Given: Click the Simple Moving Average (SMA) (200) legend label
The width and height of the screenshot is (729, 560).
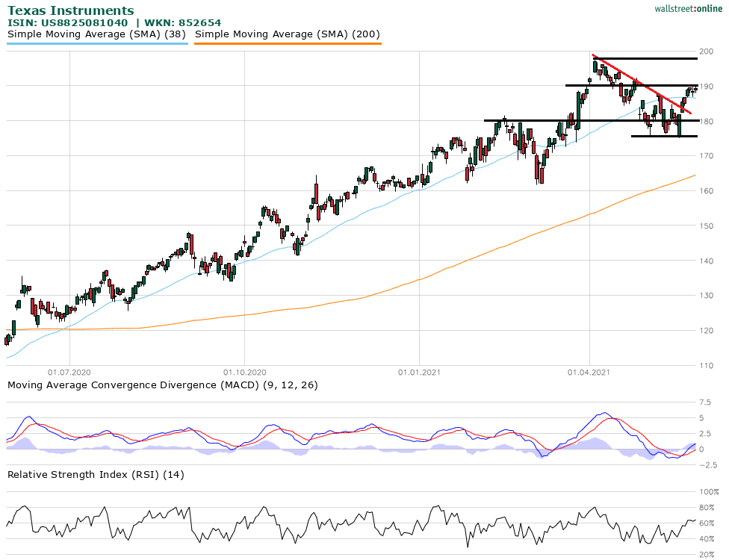Looking at the screenshot, I should [x=288, y=34].
